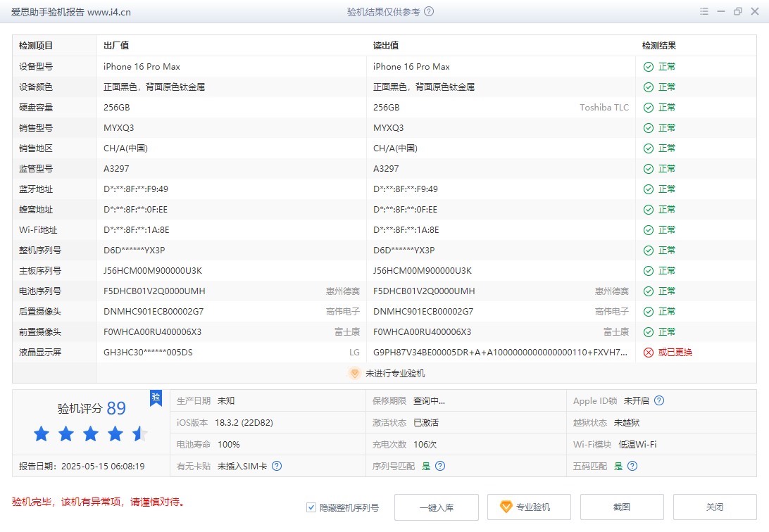Click the 充电次数 value 106次
Screen dimensions: 769x532
point(425,445)
